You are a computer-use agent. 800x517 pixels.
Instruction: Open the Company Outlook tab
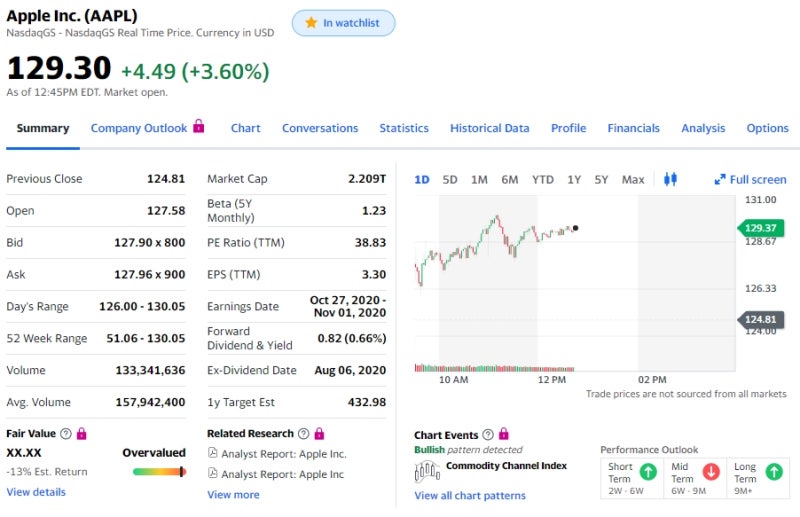click(x=139, y=128)
